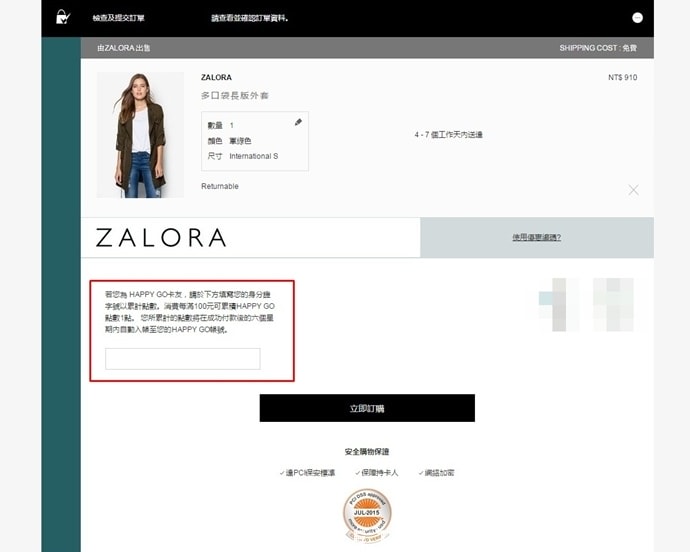
Task: Focus the HAPPY GO ID number field
Action: pyautogui.click(x=183, y=359)
